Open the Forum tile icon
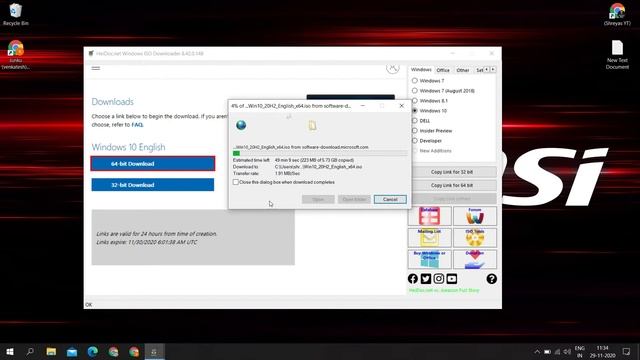This screenshot has height=360, width=640. click(x=475, y=216)
